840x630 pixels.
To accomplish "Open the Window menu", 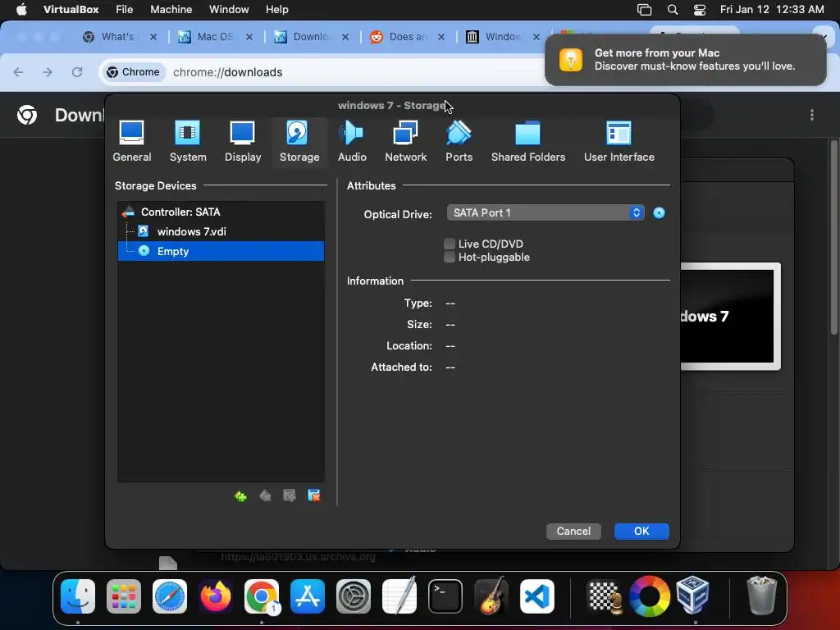I will 229,10.
